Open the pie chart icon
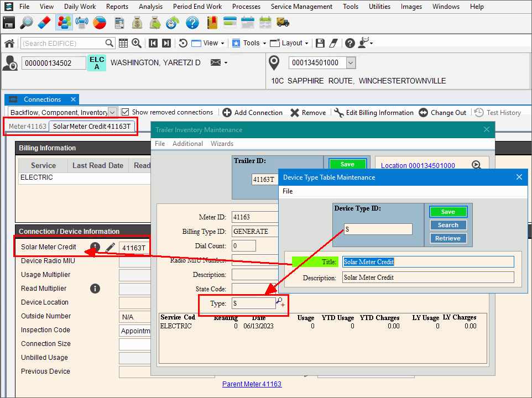 [x=100, y=23]
